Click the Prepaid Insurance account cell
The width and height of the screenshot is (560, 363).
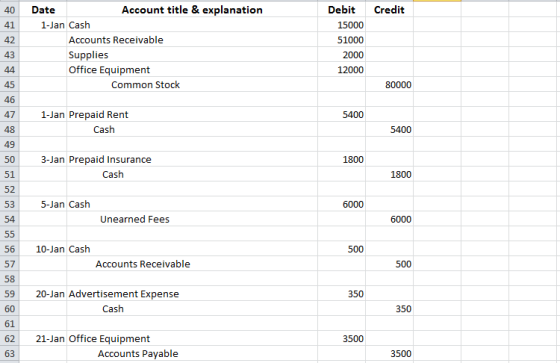192,159
